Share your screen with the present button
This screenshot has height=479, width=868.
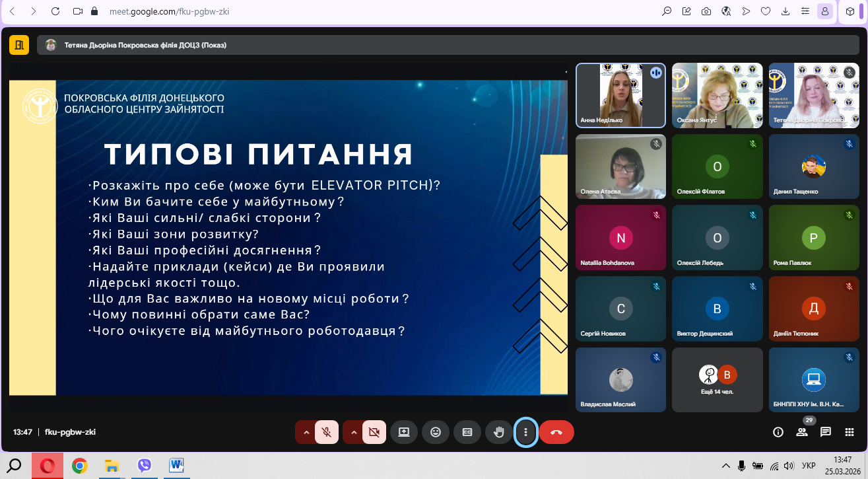[x=403, y=432]
